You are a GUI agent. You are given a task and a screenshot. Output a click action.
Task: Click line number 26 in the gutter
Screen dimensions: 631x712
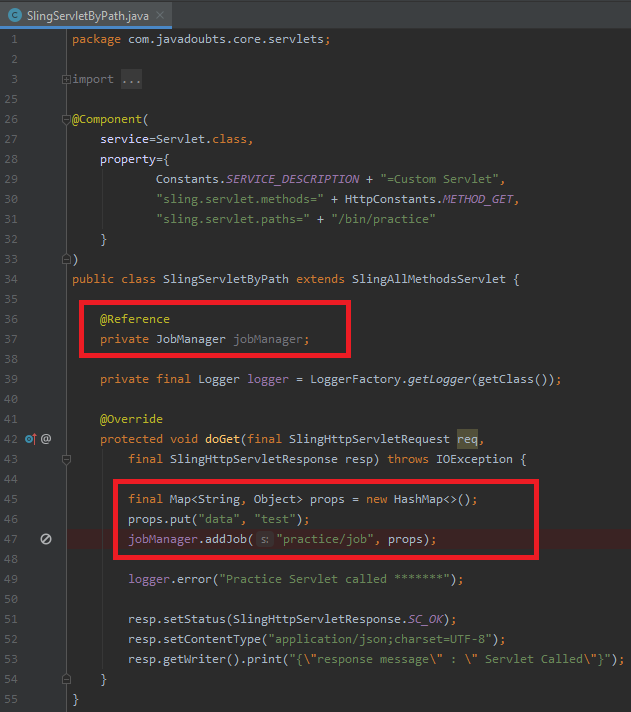[x=11, y=119]
